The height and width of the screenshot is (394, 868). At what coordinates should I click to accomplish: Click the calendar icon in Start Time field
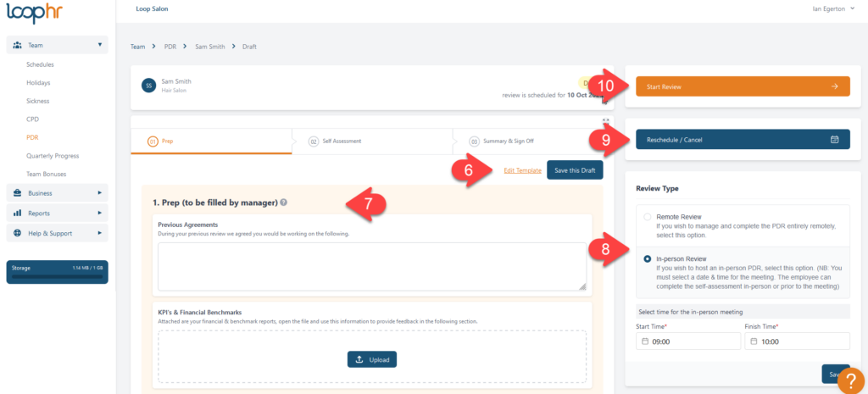pyautogui.click(x=644, y=342)
